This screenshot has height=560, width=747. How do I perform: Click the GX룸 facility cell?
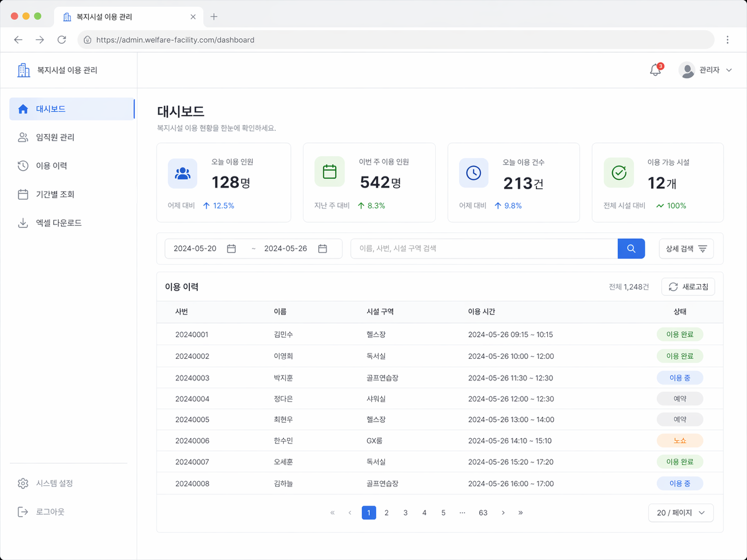coord(375,440)
